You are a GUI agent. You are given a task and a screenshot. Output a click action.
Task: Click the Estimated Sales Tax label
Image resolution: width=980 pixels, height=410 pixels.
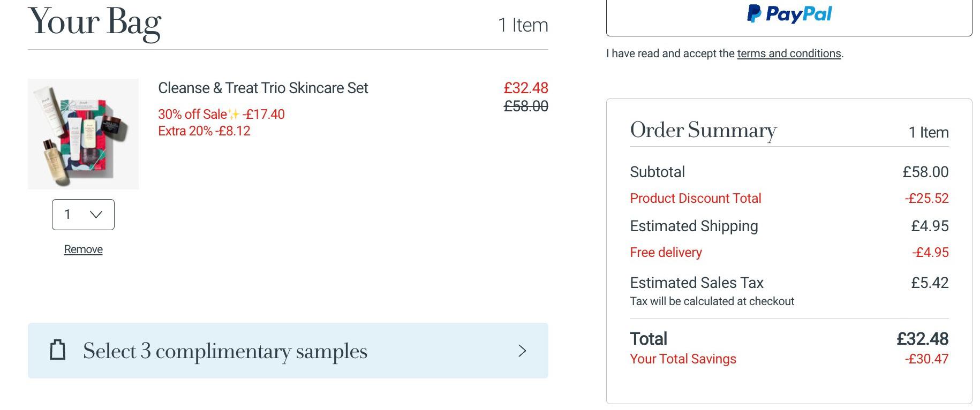[x=697, y=283]
